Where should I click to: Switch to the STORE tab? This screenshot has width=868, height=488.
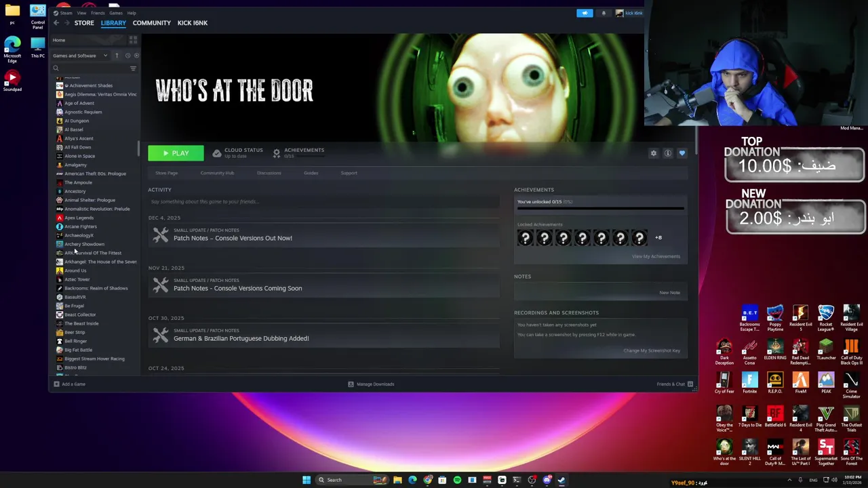(x=84, y=23)
